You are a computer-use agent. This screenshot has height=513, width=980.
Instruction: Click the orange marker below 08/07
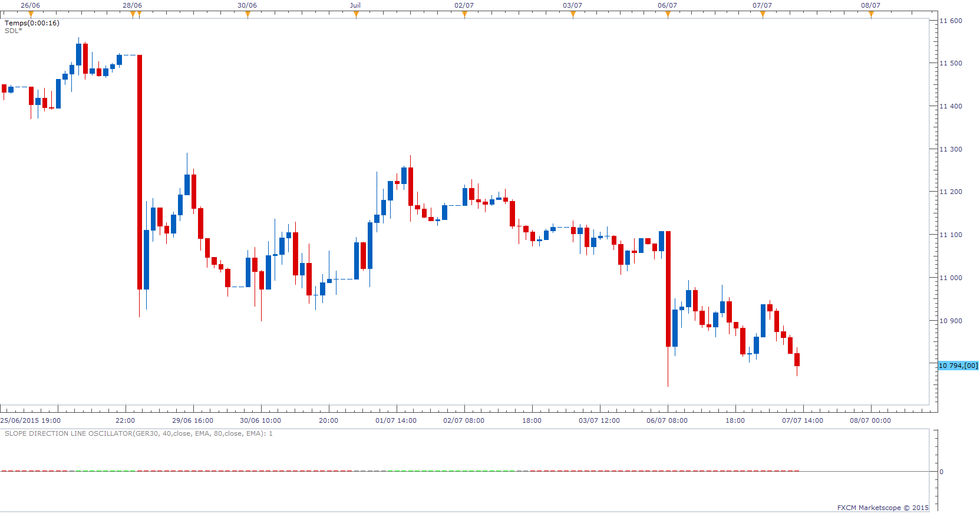[x=871, y=14]
